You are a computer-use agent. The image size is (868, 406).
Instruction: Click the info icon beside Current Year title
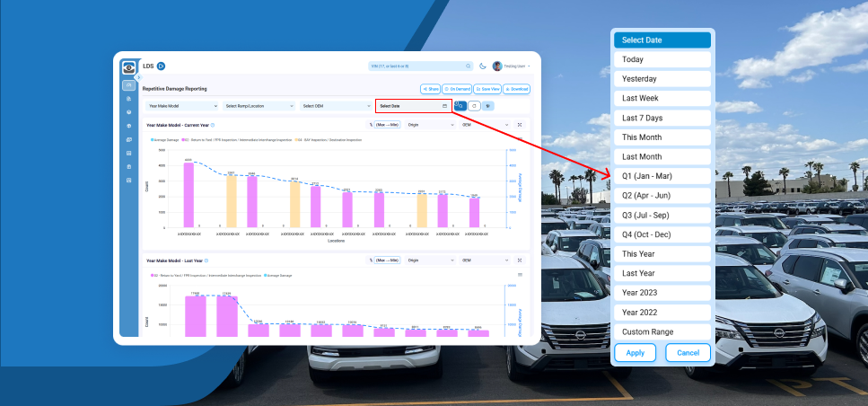[x=212, y=126]
